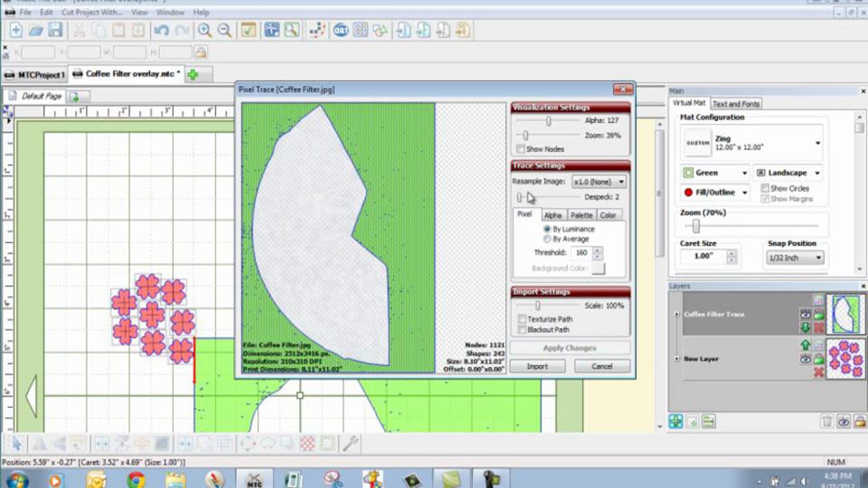868x488 pixels.
Task: Expand the Landscape orientation dropdown
Action: (x=788, y=173)
